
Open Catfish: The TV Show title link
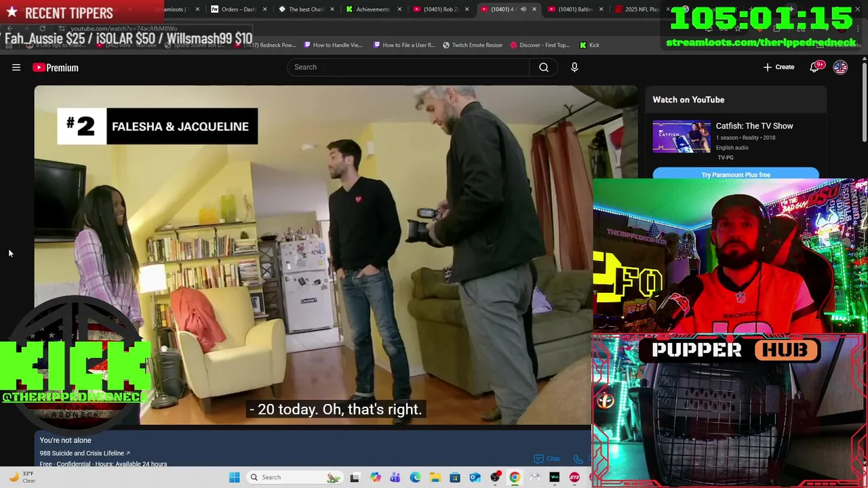(754, 125)
